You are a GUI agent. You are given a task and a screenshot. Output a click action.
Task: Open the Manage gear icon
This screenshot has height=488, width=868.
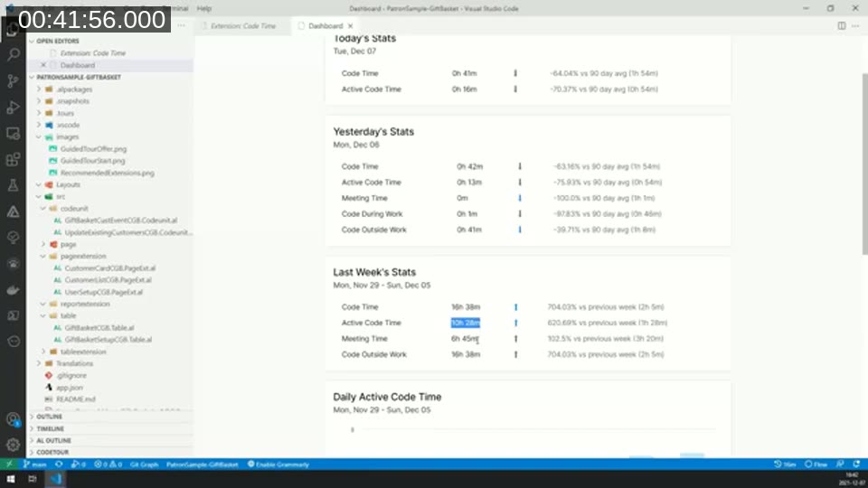click(13, 444)
